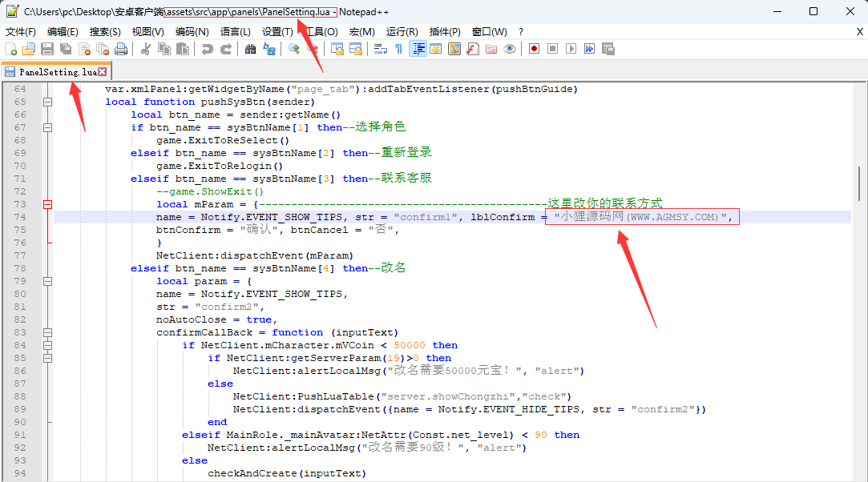The width and height of the screenshot is (868, 482).
Task: Collapse the mParam table fold at line 73
Action: [x=47, y=204]
